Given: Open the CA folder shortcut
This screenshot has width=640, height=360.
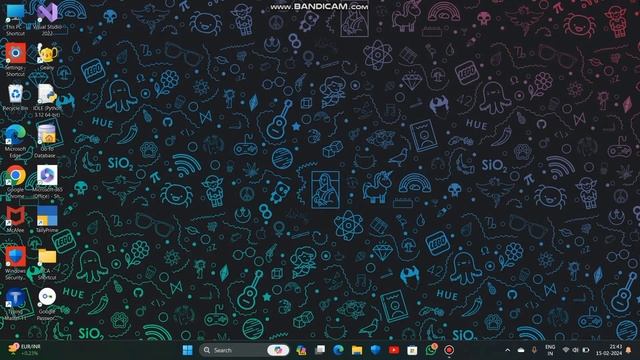Looking at the screenshot, I should pos(47,263).
